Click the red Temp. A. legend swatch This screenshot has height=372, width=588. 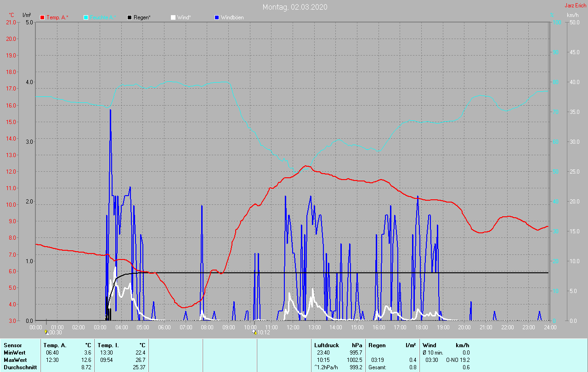[x=42, y=17]
